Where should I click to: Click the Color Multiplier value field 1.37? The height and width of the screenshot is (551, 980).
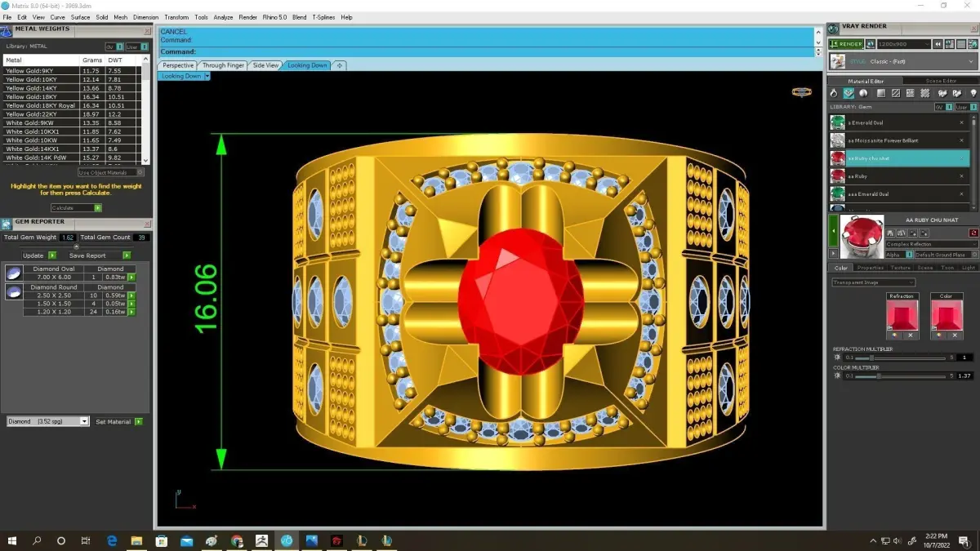964,376
